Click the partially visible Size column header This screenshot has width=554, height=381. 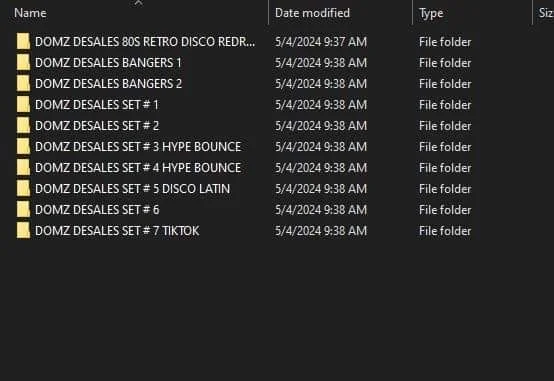[546, 13]
